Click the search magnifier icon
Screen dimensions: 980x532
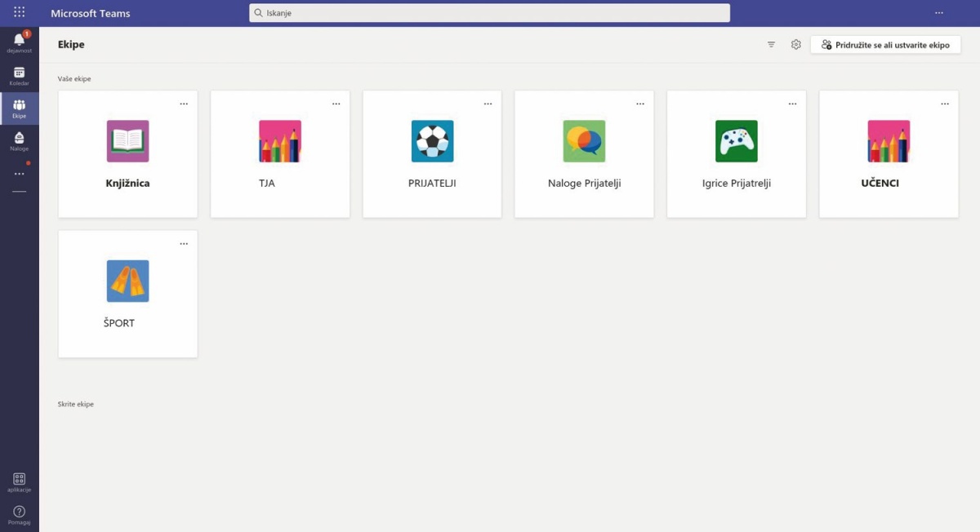pyautogui.click(x=259, y=13)
